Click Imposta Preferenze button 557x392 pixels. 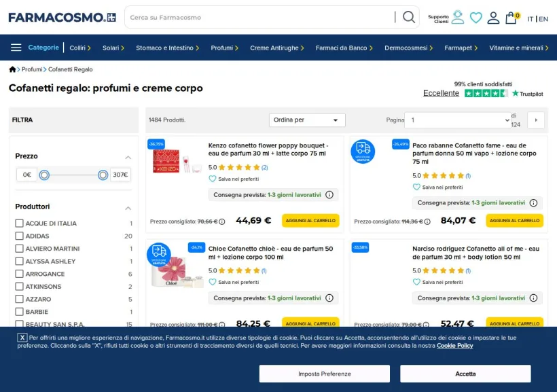(x=324, y=374)
